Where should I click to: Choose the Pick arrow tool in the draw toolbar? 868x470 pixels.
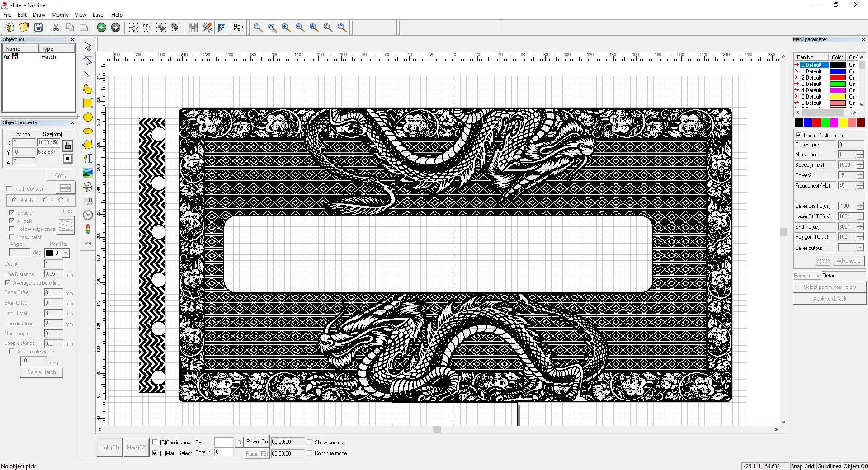[88, 47]
